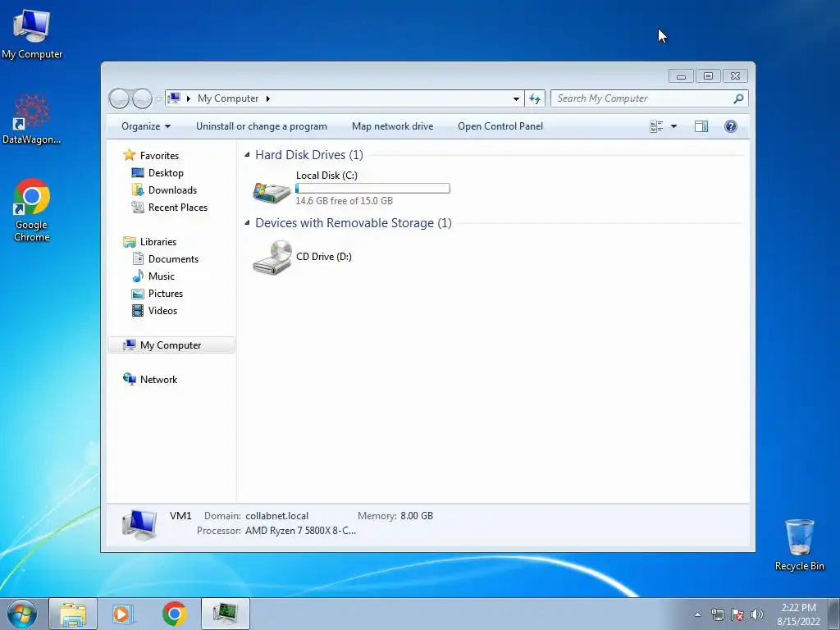Open the Google Chrome desktop shortcut
840x630 pixels.
coord(32,209)
